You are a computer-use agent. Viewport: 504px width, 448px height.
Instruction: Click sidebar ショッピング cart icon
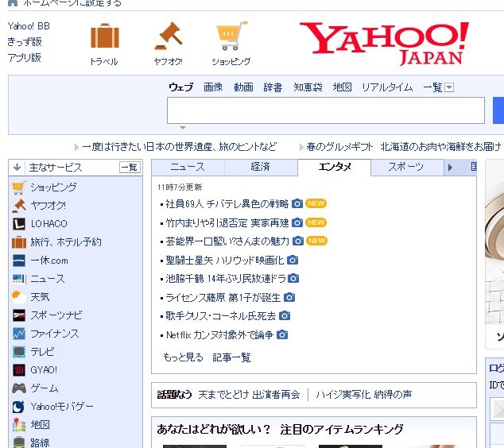point(18,187)
